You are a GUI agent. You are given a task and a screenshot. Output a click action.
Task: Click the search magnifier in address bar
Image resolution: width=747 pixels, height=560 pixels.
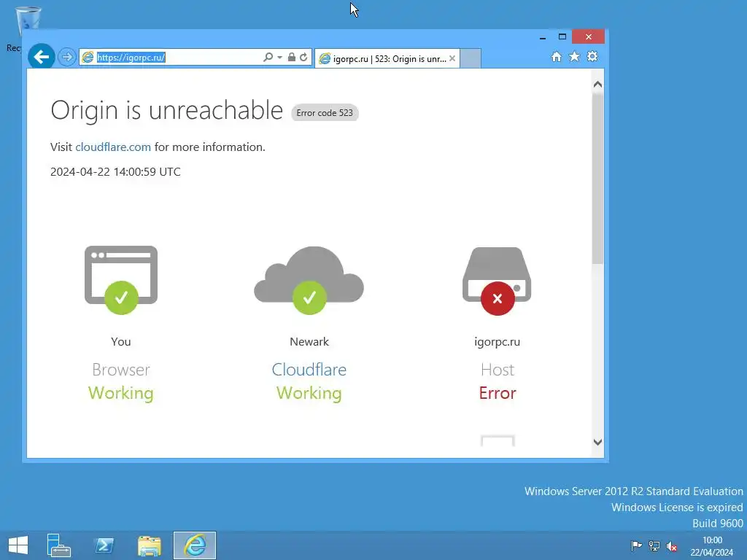(x=268, y=57)
